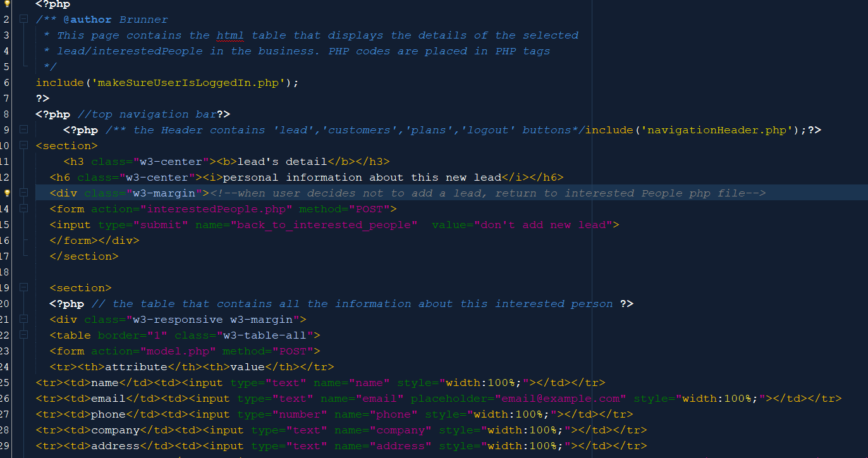Screen dimensions: 868x458
Task: Click the closing </section> tag on line 17
Action: point(84,256)
